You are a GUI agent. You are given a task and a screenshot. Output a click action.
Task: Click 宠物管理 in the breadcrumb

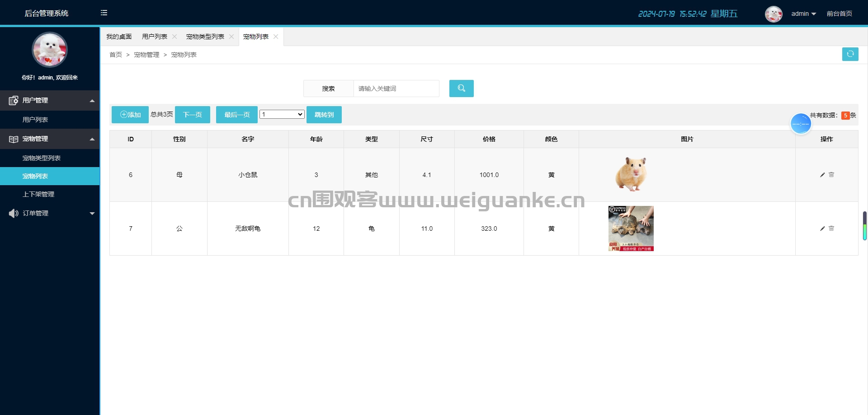[x=146, y=55]
